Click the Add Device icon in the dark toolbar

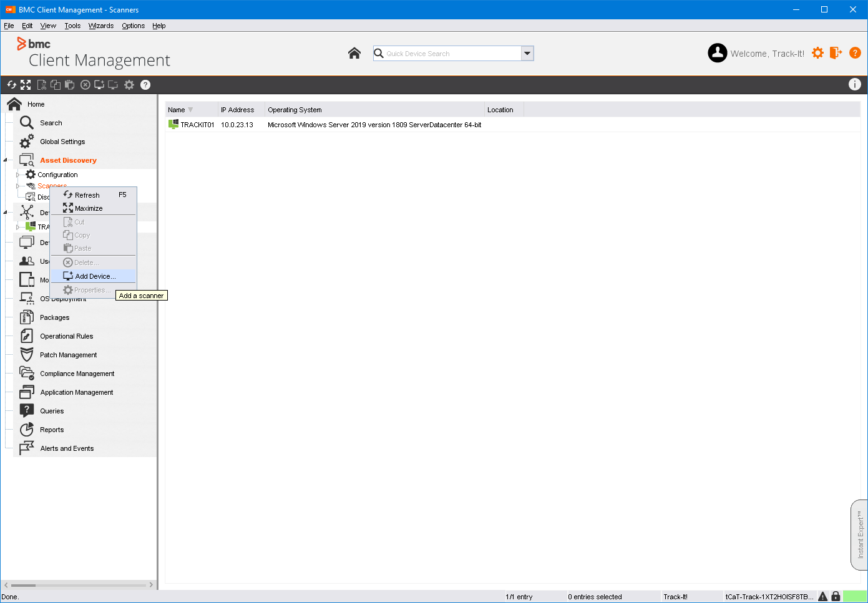(99, 85)
